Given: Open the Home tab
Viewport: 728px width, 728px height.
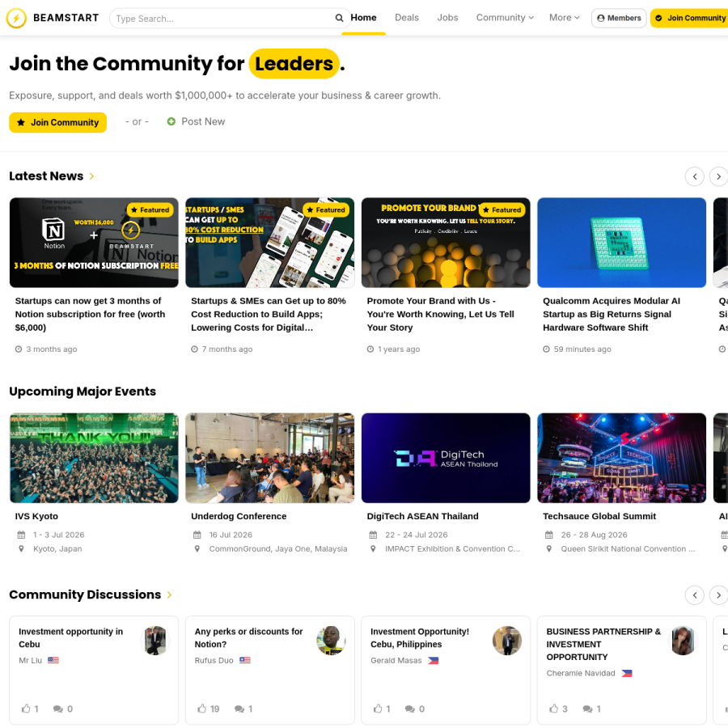Looking at the screenshot, I should (x=363, y=18).
